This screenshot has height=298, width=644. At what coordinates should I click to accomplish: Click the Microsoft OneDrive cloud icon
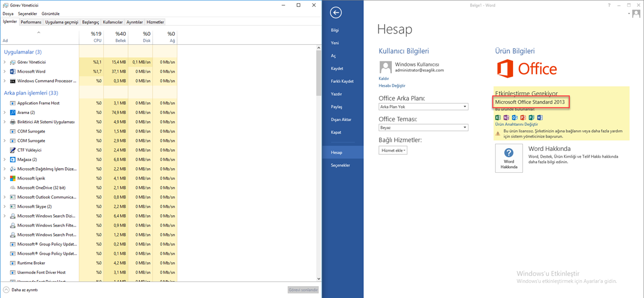(13, 188)
